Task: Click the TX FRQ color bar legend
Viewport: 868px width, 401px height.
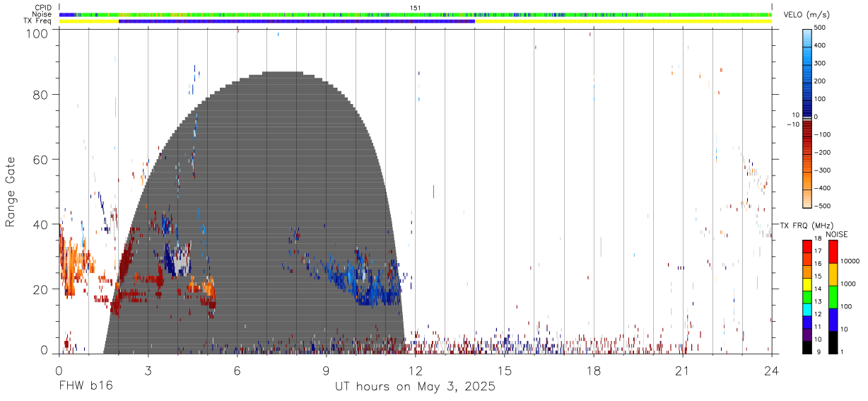Action: coord(807,297)
